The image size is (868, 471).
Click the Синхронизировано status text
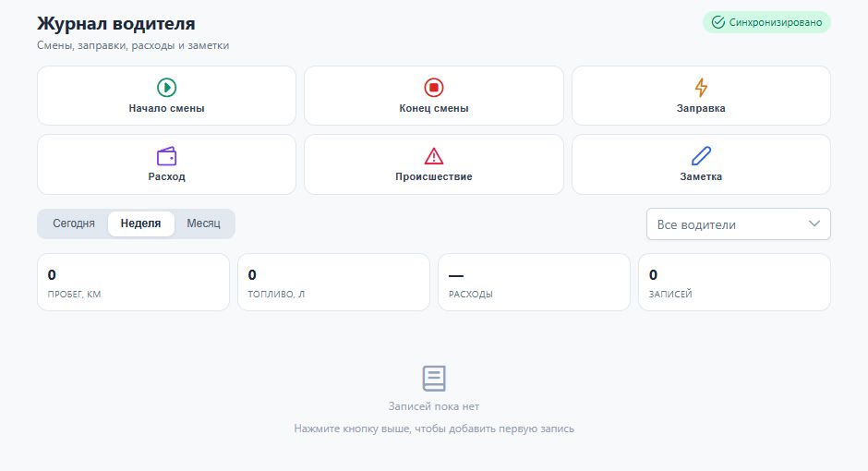pos(776,22)
